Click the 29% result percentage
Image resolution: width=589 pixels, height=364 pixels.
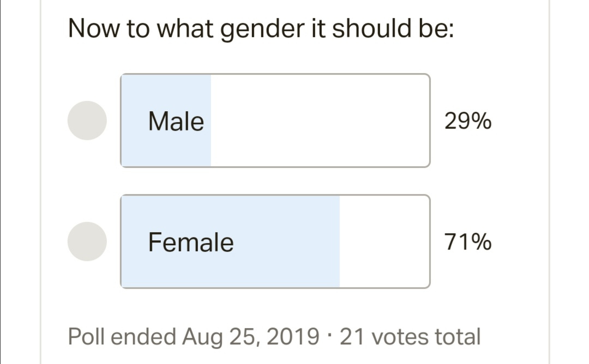(x=467, y=121)
